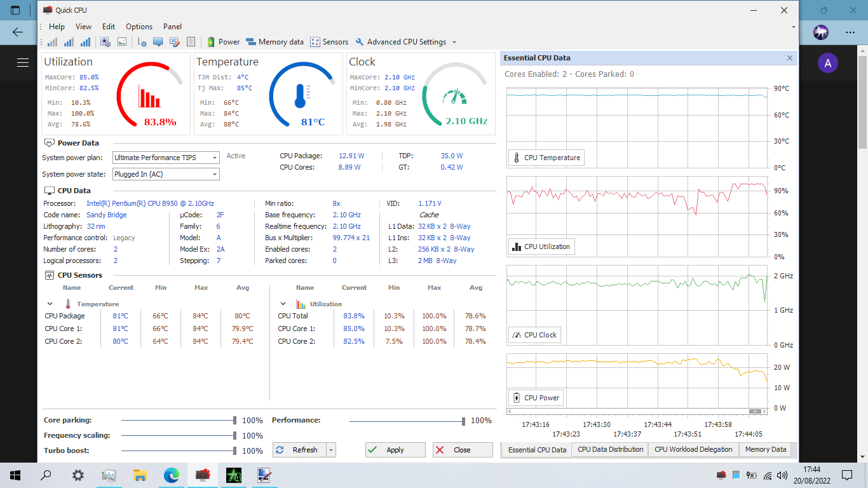The height and width of the screenshot is (488, 868).
Task: Open the Power toolbar item
Action: 224,42
